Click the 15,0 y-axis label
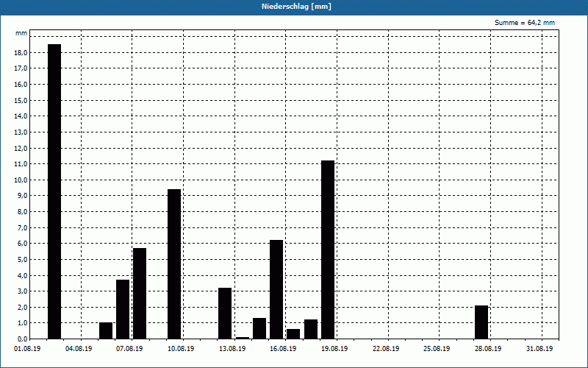Viewport: 588px width, 368px height. [x=20, y=100]
